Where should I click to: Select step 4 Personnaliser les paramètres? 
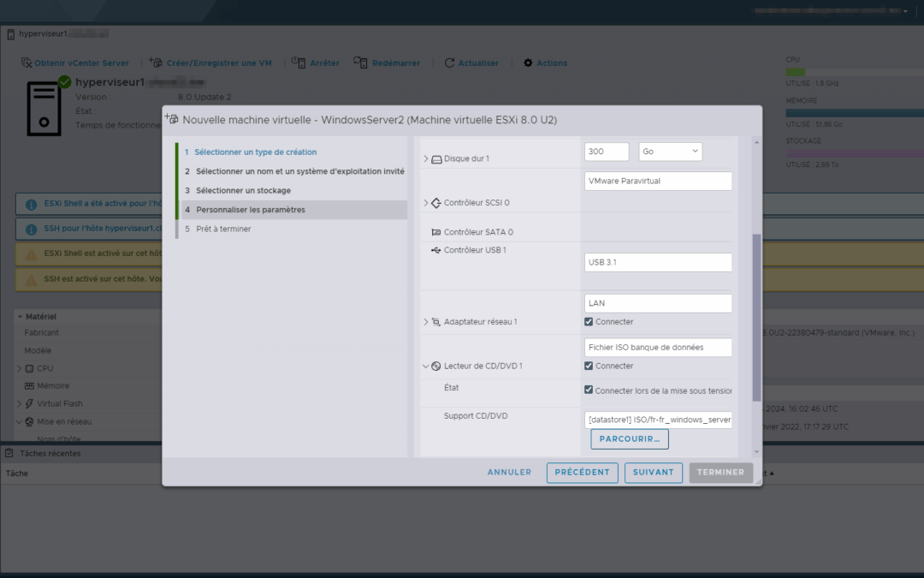tap(294, 210)
